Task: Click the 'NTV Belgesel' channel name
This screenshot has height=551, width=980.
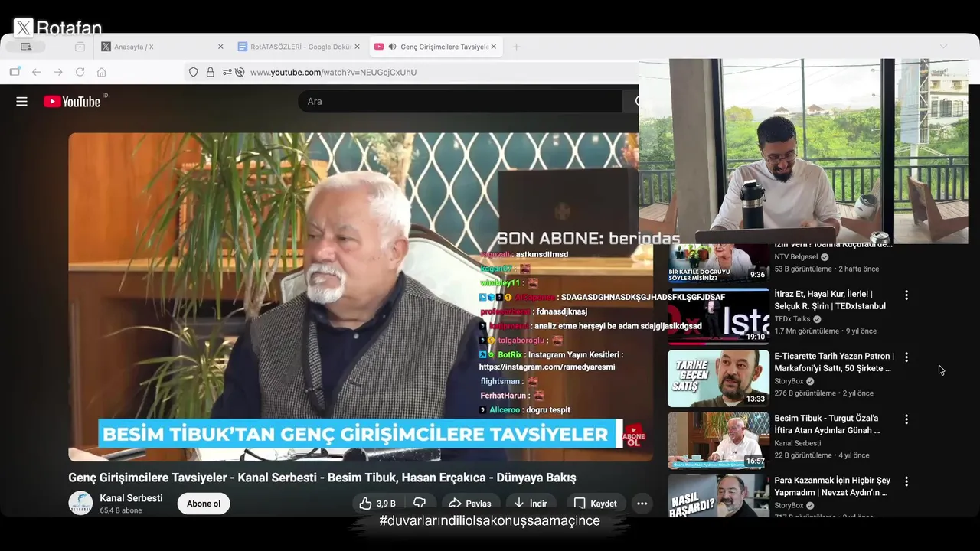Action: 796,257
